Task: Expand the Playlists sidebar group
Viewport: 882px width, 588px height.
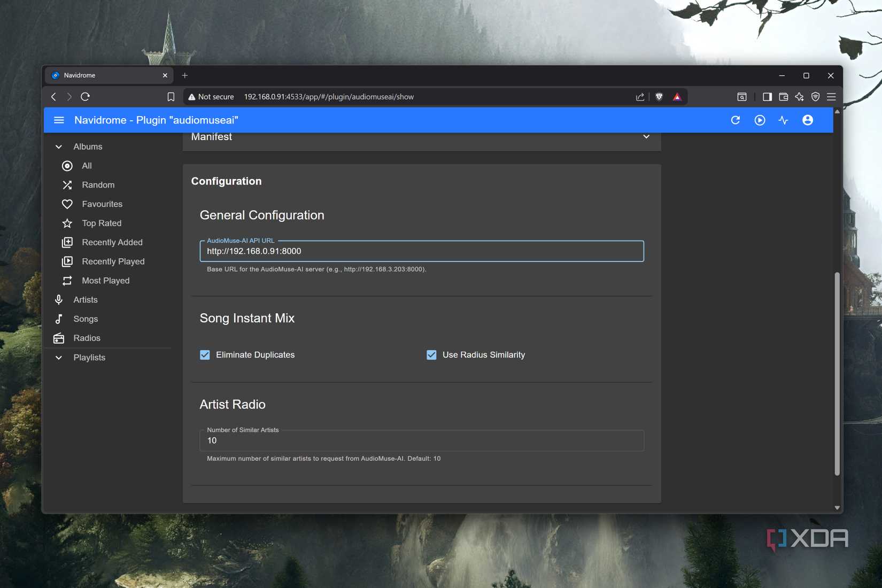Action: [x=59, y=358]
